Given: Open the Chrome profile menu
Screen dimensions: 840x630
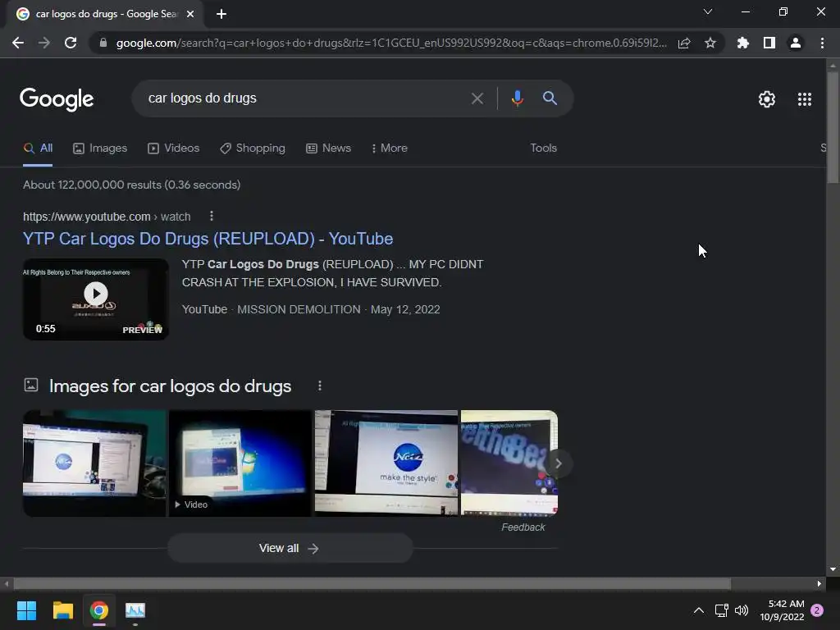Looking at the screenshot, I should (x=796, y=43).
